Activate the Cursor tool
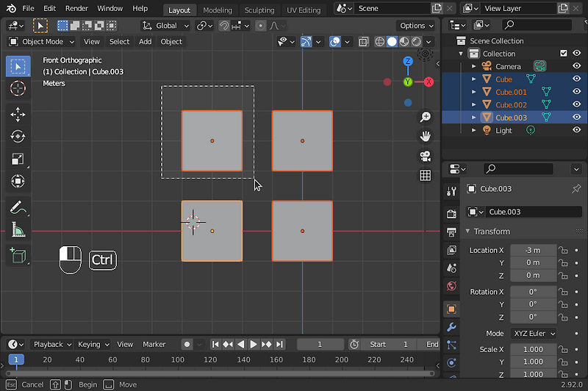Screen dimensions: 588x391 (18, 88)
